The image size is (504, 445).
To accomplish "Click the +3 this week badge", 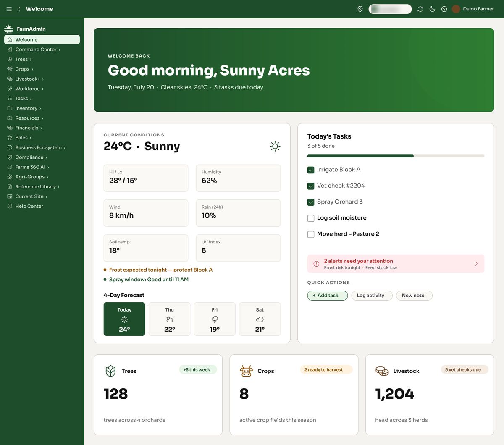I will [x=198, y=369].
